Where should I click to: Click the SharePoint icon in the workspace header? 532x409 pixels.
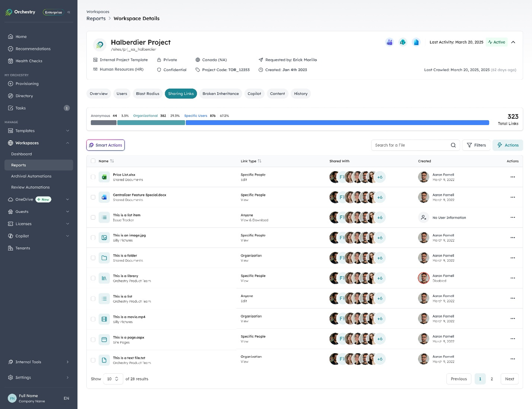(x=403, y=42)
